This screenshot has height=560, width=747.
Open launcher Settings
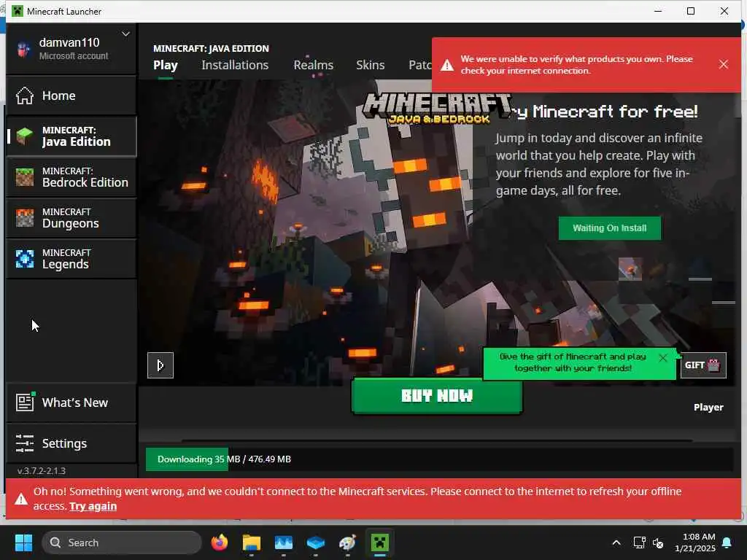pyautogui.click(x=71, y=443)
